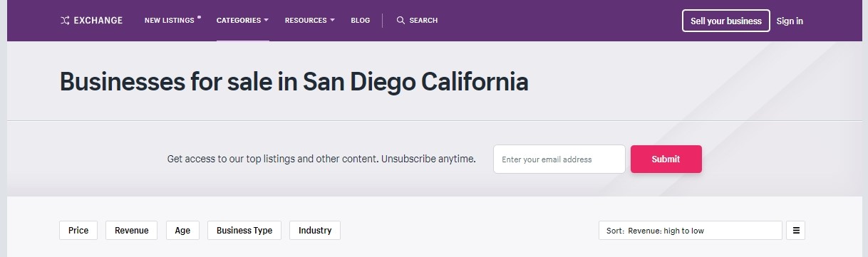Click the Sign in link
This screenshot has width=868, height=257.
[x=790, y=21]
